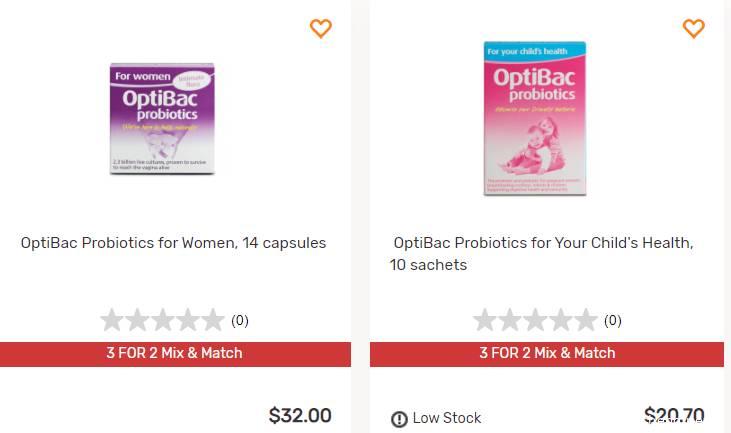Select third star on Women's probiotics rating
This screenshot has height=433, width=731.
click(x=162, y=321)
